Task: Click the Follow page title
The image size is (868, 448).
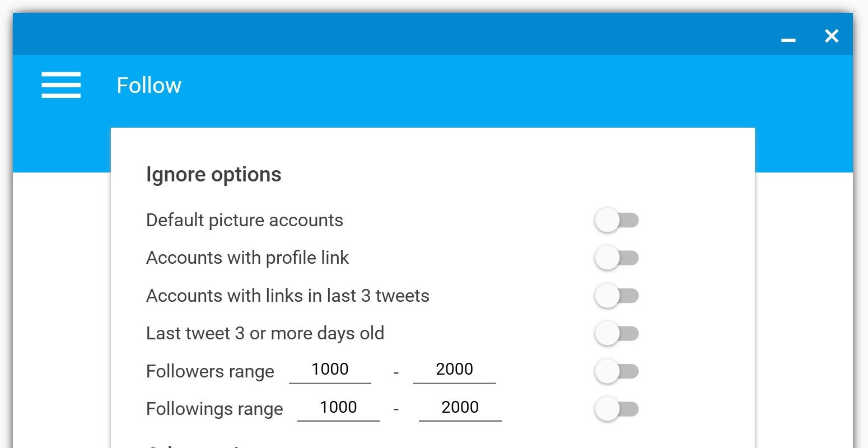Action: pyautogui.click(x=149, y=86)
